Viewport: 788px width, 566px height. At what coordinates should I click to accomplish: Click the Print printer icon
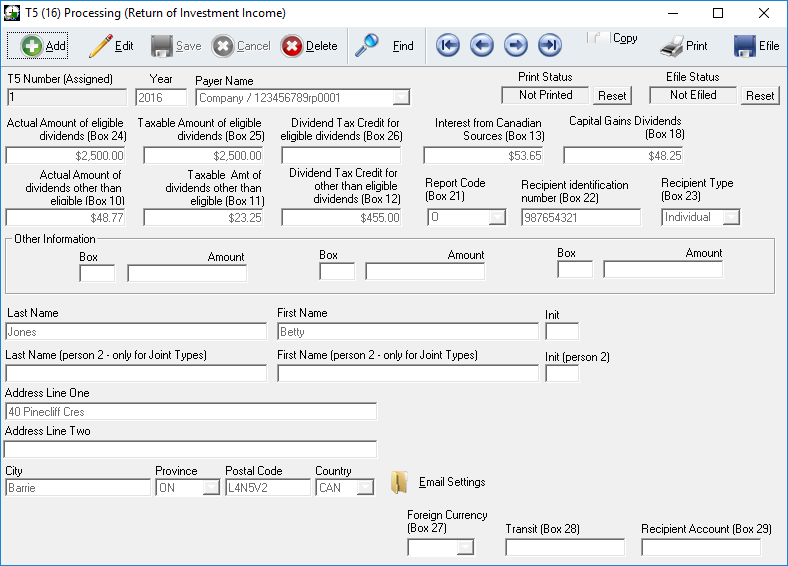point(671,46)
